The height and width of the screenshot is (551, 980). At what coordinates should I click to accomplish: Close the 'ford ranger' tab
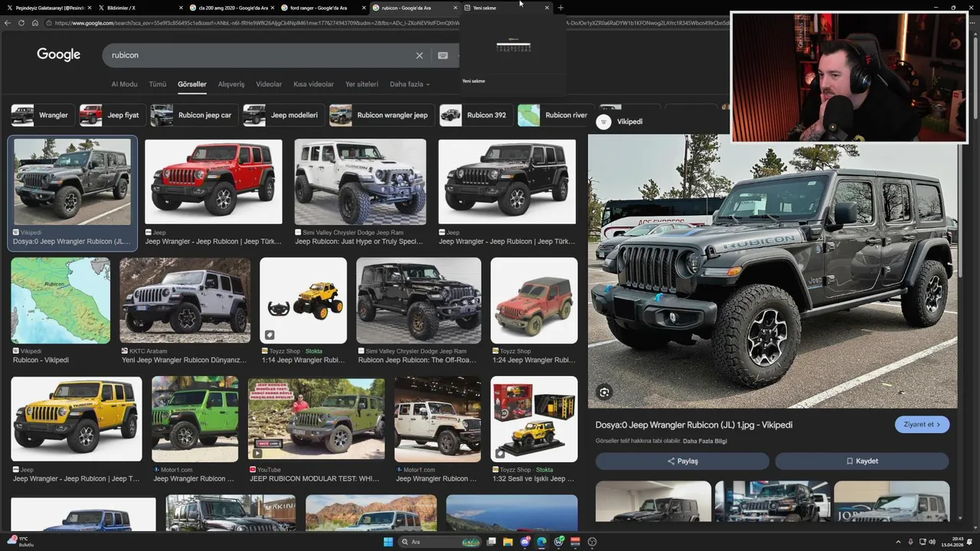[x=364, y=8]
